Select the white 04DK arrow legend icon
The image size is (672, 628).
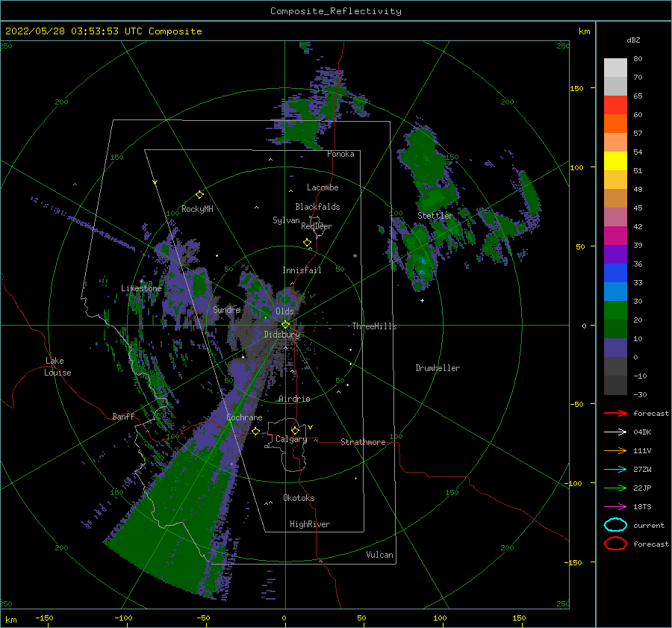[x=615, y=432]
